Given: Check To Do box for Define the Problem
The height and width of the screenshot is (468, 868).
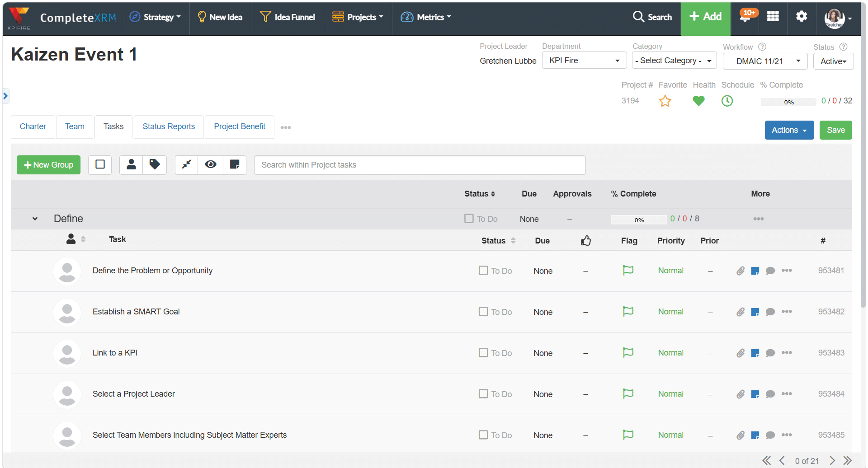Looking at the screenshot, I should click(x=483, y=271).
